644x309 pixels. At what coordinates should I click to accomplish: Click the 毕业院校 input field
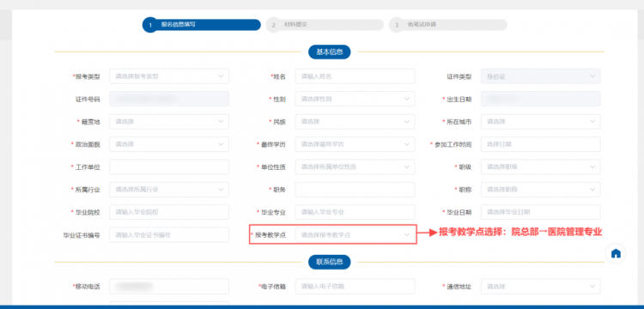click(x=169, y=212)
